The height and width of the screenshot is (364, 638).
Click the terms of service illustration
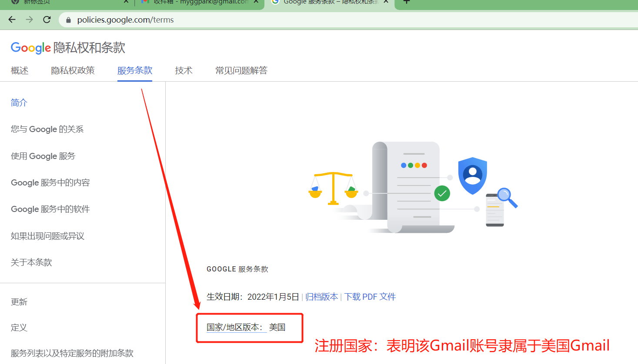[413, 187]
